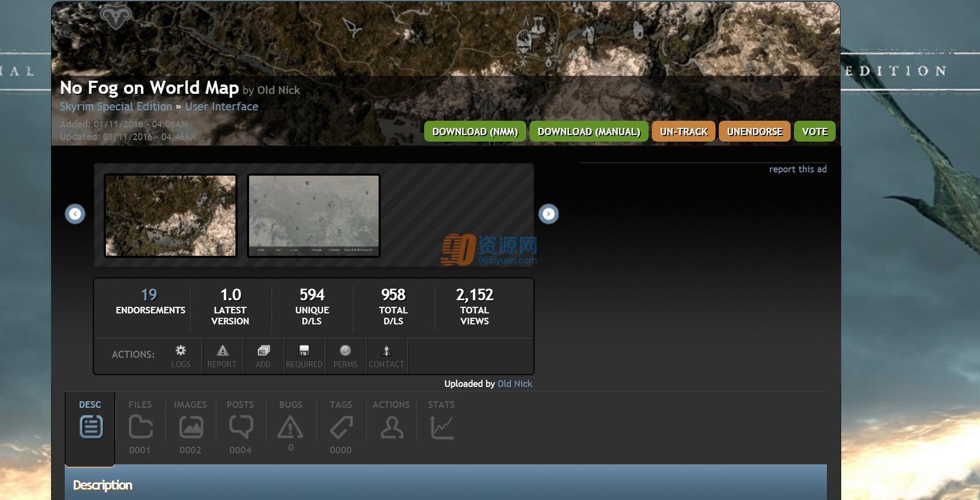This screenshot has width=980, height=500.
Task: Open the Bugs tab
Action: point(290,426)
